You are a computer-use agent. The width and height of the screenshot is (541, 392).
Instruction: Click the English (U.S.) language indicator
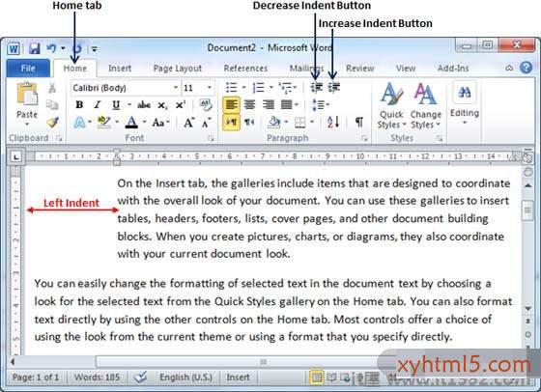(x=185, y=378)
